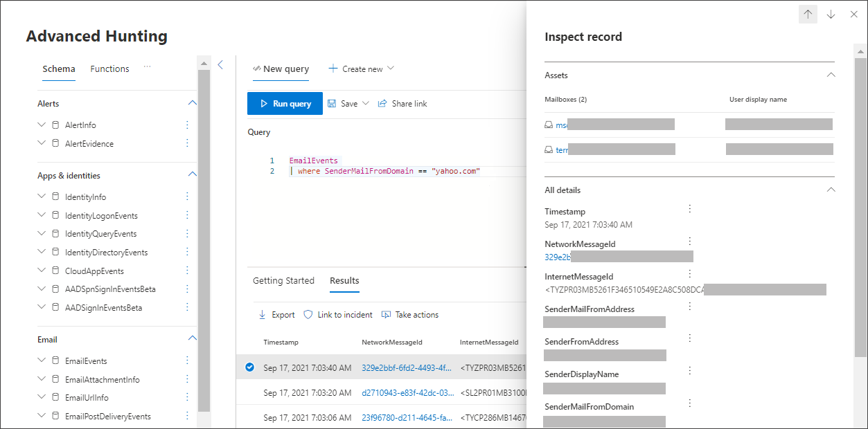This screenshot has height=429, width=868.
Task: Click the Take actions icon
Action: tap(387, 315)
